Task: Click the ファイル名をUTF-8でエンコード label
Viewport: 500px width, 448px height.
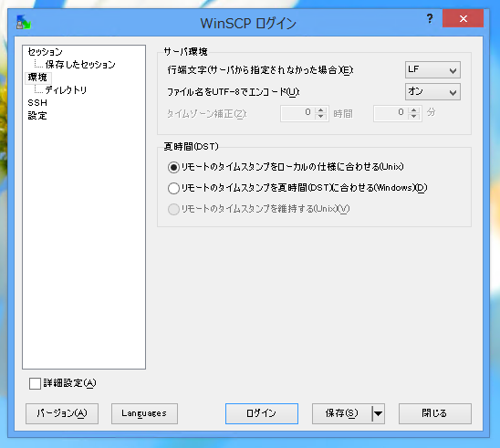Action: pos(233,92)
